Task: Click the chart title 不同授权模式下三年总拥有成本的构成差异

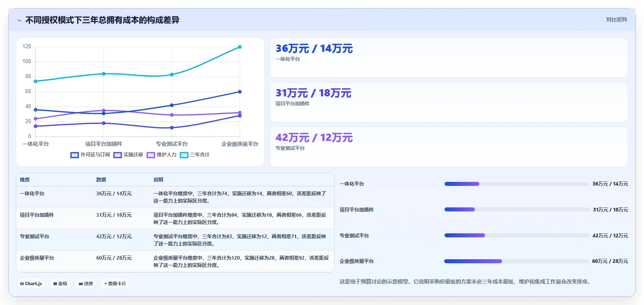Action: click(103, 20)
